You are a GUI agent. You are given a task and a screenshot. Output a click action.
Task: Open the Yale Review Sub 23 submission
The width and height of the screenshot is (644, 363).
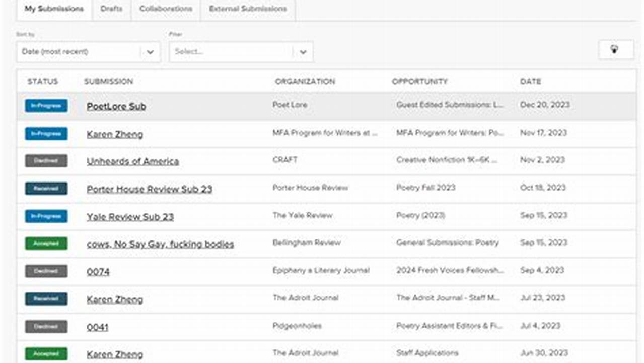[x=131, y=217]
